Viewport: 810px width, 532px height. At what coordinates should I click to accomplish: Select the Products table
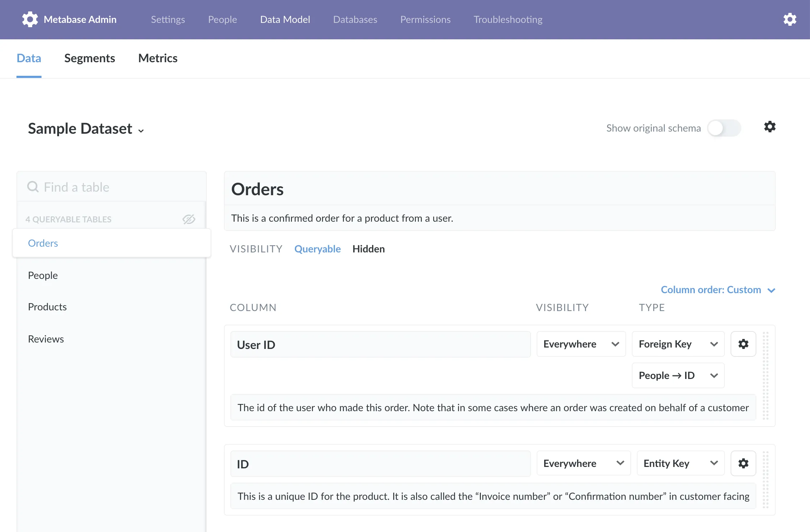[47, 307]
